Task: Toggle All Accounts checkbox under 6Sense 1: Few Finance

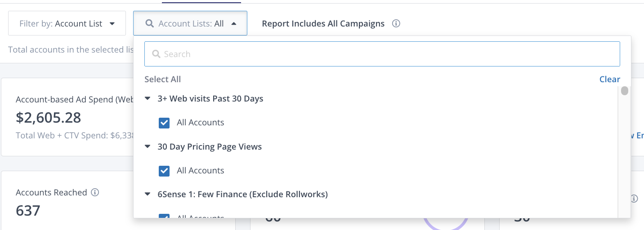Action: pos(164,217)
